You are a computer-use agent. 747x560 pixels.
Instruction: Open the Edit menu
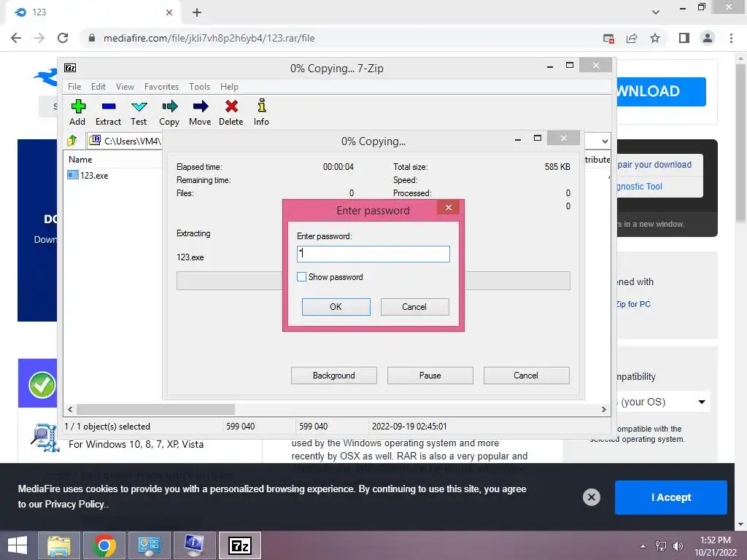click(x=98, y=87)
